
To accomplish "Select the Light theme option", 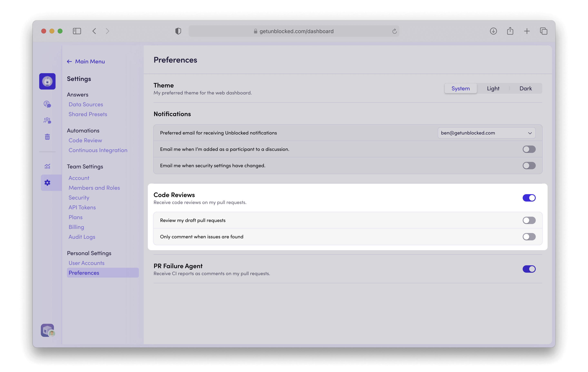I will coord(493,88).
